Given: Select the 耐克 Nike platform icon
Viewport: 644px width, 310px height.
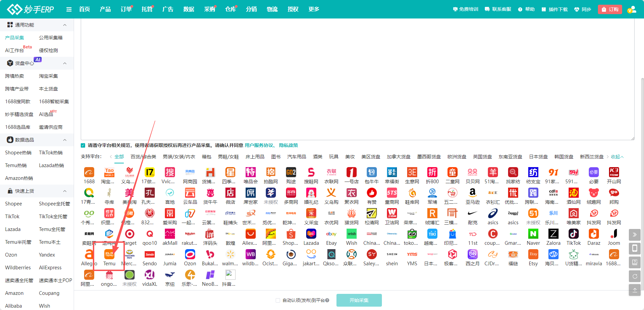Looking at the screenshot, I should [473, 214].
